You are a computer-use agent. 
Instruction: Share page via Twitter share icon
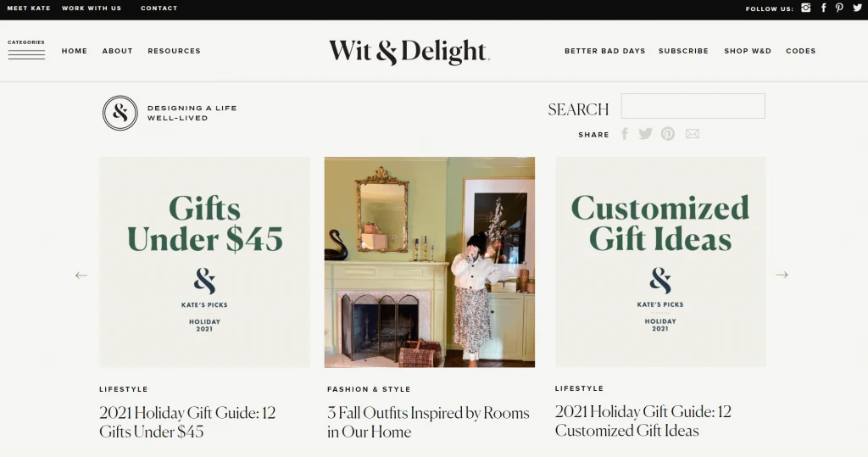point(645,133)
